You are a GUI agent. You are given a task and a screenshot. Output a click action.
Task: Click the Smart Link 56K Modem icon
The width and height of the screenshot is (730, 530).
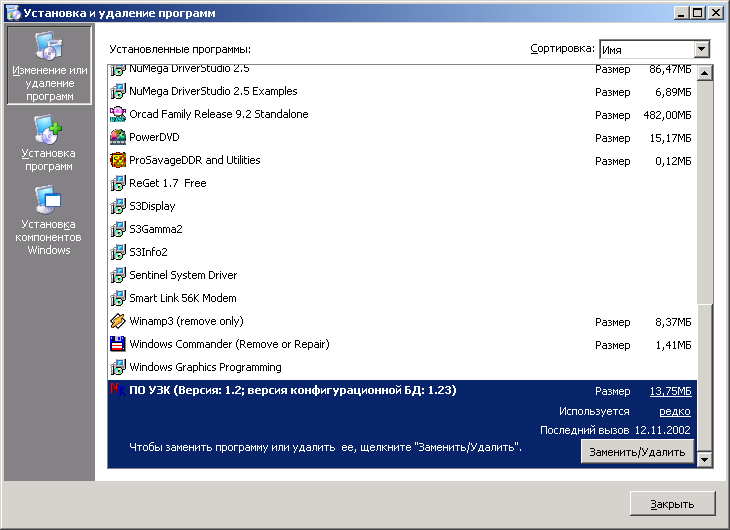click(118, 298)
